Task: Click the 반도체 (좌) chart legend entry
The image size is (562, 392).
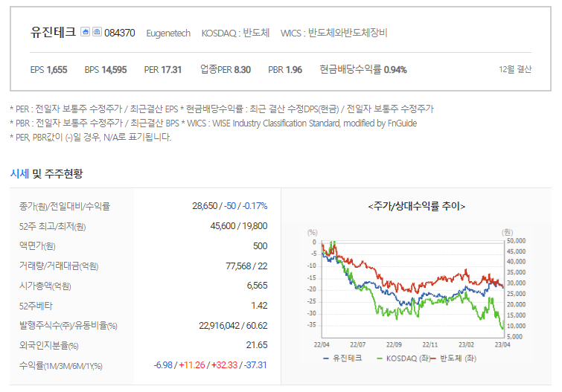Action: click(454, 359)
